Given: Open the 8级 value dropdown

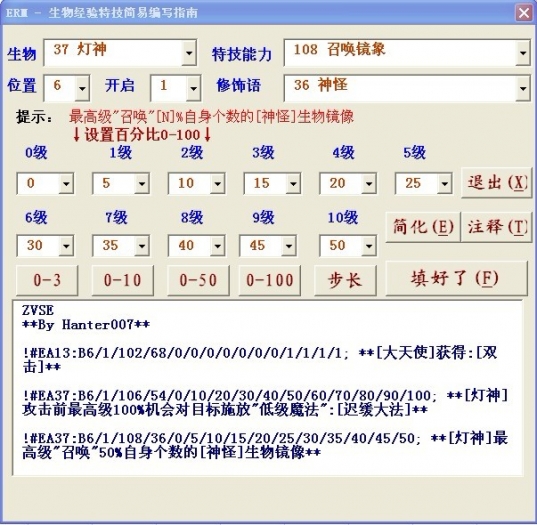Looking at the screenshot, I should coord(217,246).
